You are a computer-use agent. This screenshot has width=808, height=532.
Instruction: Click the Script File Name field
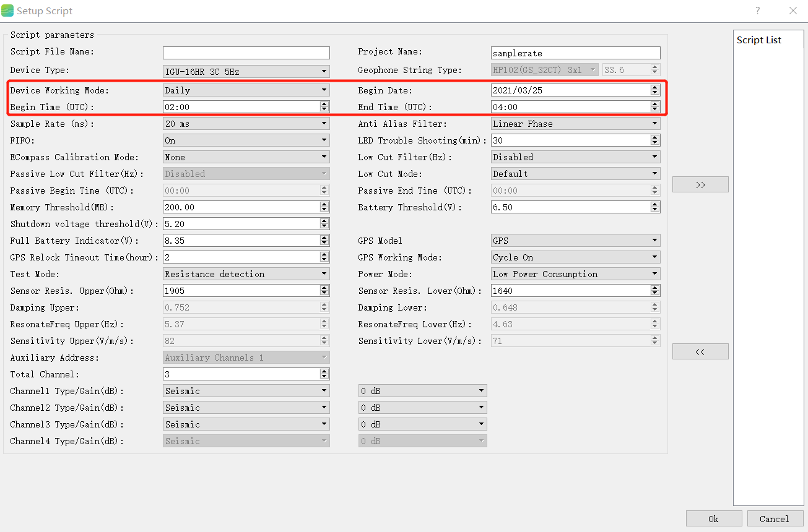246,53
